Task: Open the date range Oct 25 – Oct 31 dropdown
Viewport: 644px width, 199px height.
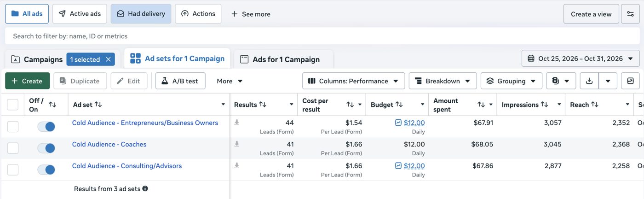Action: tap(581, 59)
